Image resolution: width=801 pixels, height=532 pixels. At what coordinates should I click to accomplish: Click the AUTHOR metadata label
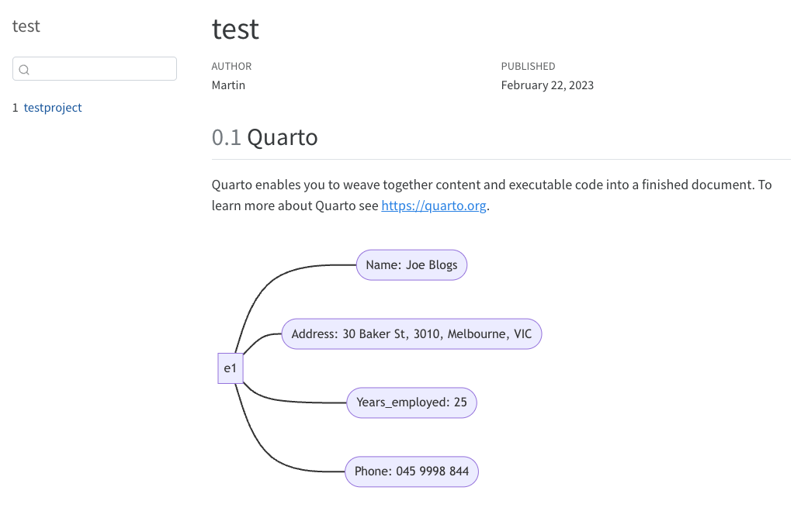[x=231, y=67]
